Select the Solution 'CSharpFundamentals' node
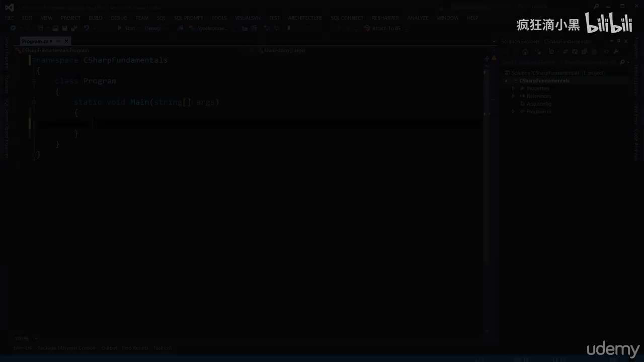644x362 pixels. coord(554,73)
